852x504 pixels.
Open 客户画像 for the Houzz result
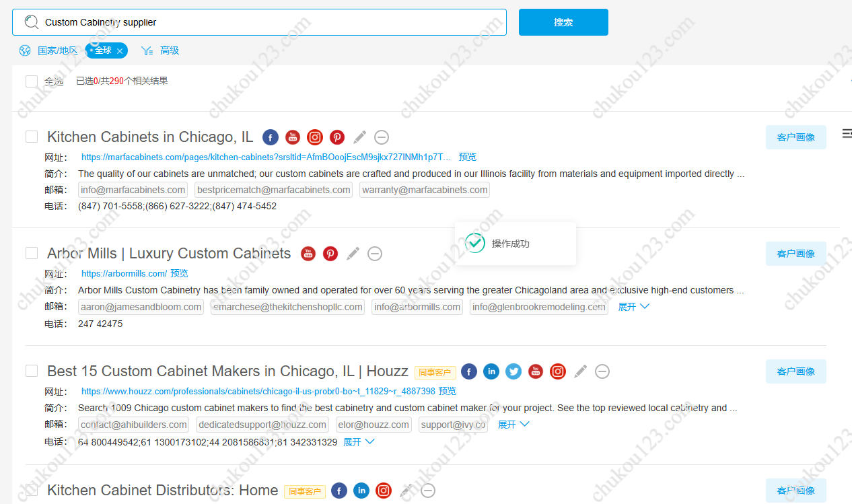tap(796, 371)
